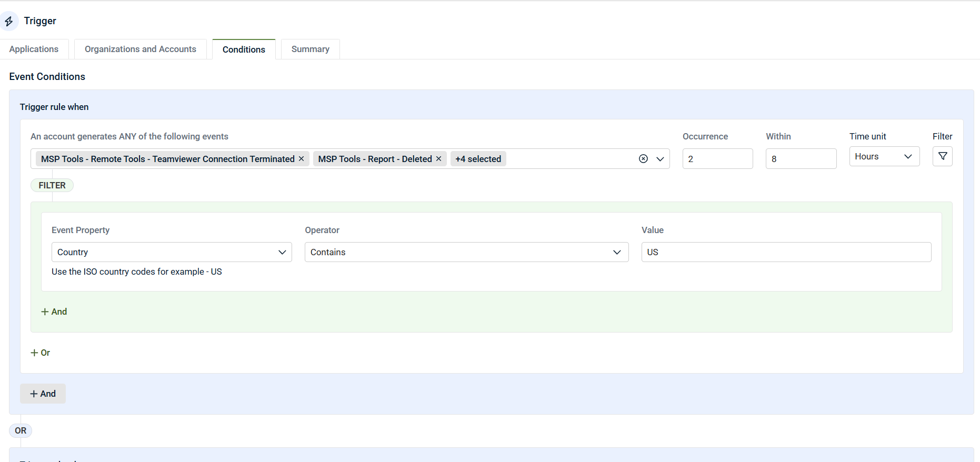Add an Or filter group
The height and width of the screenshot is (462, 980).
41,353
